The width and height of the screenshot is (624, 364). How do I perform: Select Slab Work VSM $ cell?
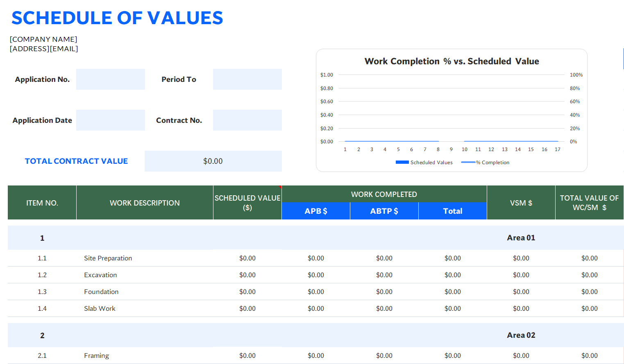pos(521,309)
